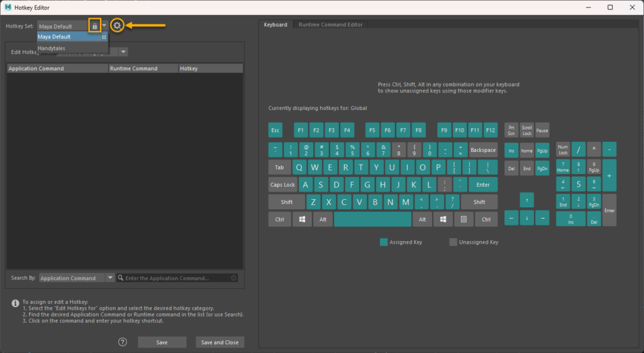Open the Edit Hotkeys For category dropdown

click(x=123, y=52)
